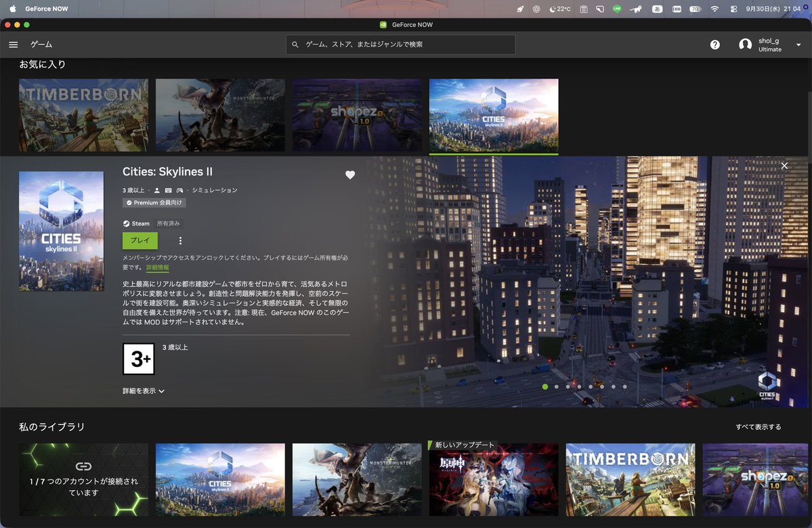
Task: Select the sixth carousel dot
Action: point(602,387)
